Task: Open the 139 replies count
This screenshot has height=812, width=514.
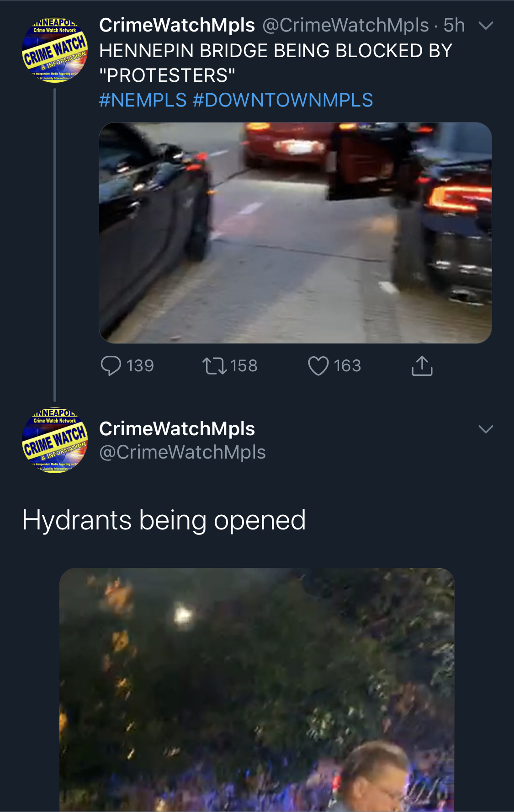Action: pos(140,366)
